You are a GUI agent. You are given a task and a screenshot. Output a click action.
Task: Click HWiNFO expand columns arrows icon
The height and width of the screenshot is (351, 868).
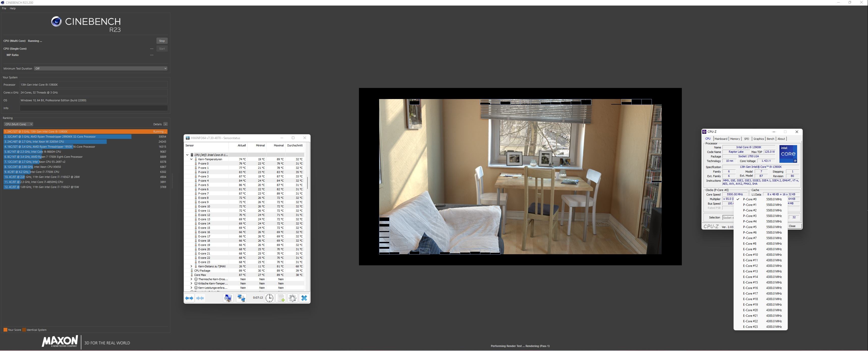click(x=189, y=298)
